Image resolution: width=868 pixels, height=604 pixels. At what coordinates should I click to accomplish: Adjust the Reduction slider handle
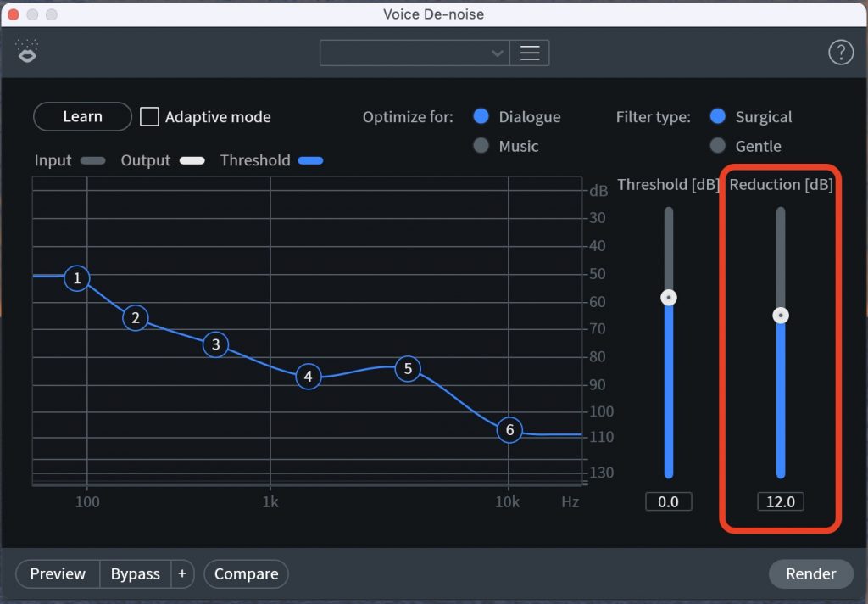coord(780,315)
